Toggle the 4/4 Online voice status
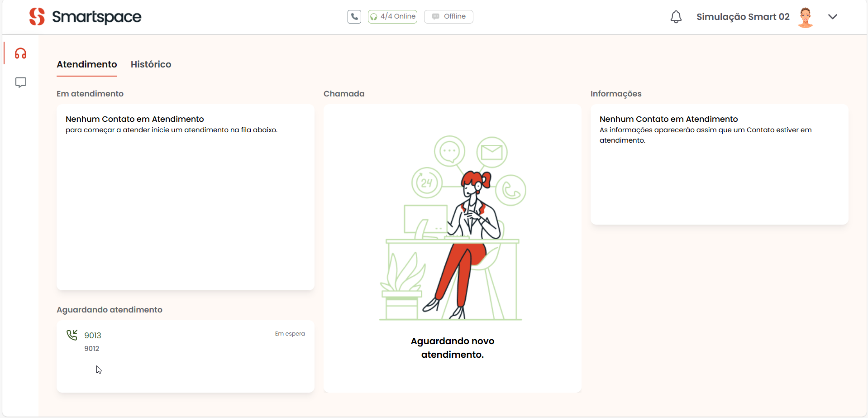The width and height of the screenshot is (868, 418). click(392, 17)
